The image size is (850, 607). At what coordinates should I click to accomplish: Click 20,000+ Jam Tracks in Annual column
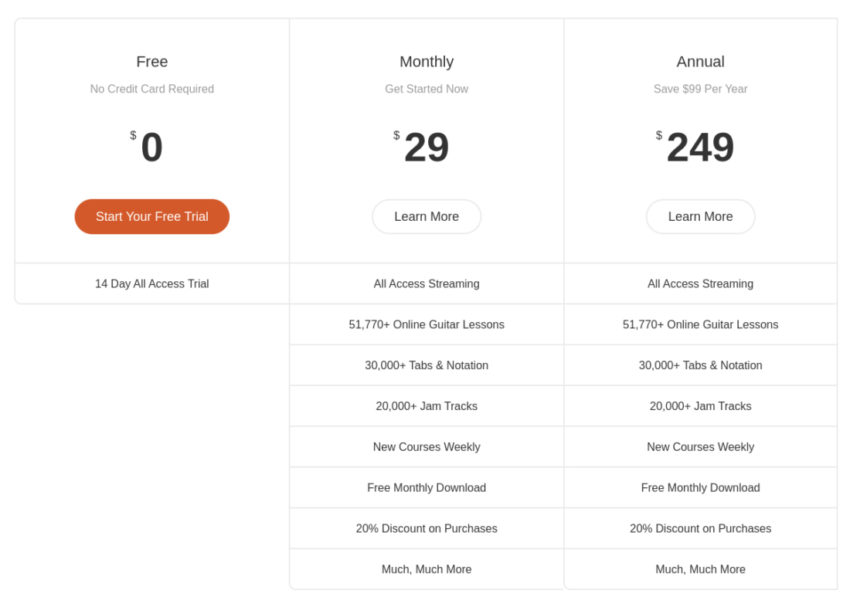coord(700,406)
